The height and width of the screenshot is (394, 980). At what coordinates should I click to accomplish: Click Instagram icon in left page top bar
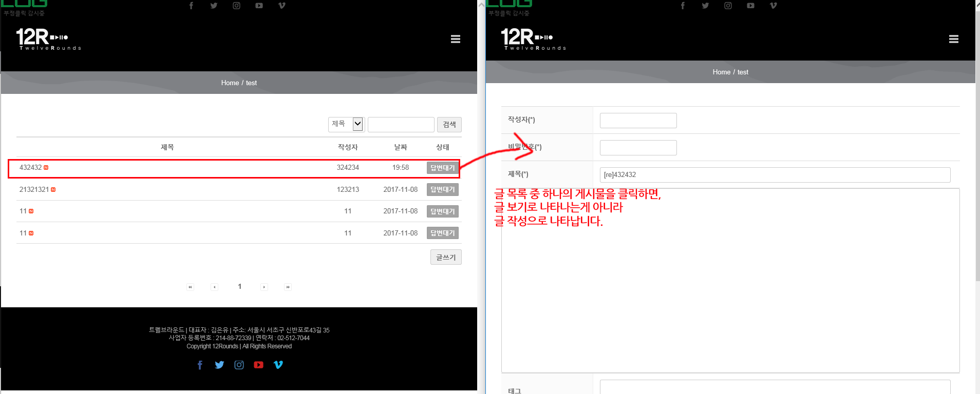(x=236, y=6)
